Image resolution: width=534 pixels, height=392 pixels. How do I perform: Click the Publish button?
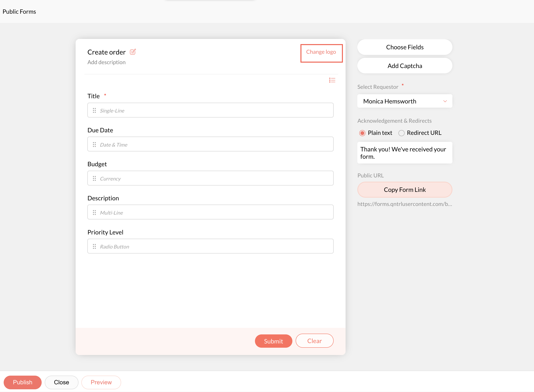[23, 382]
